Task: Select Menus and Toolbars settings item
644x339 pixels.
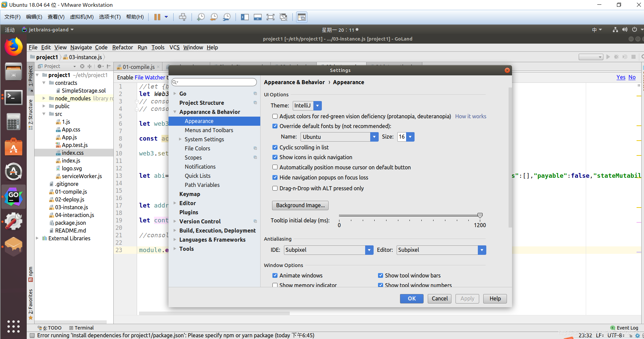Action: click(x=209, y=130)
